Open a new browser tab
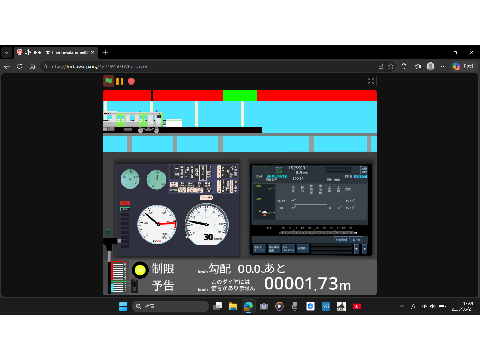 tap(105, 52)
